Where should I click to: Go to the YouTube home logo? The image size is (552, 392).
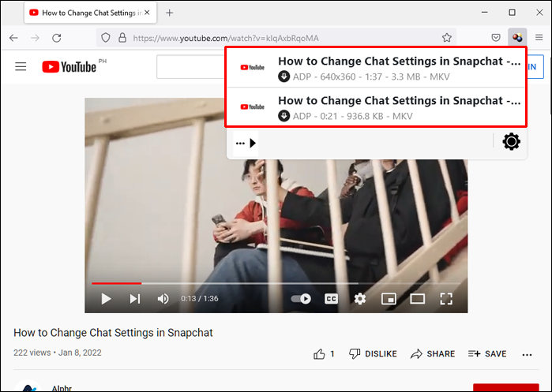(x=69, y=67)
